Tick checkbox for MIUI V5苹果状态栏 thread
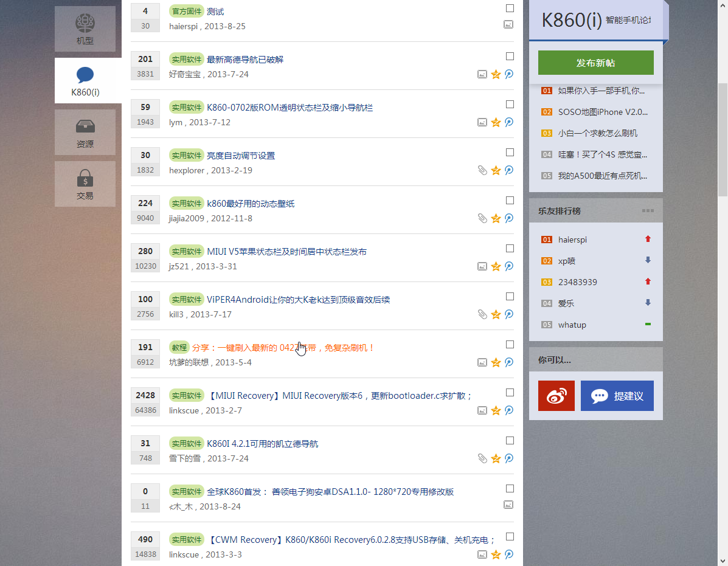 pos(510,248)
